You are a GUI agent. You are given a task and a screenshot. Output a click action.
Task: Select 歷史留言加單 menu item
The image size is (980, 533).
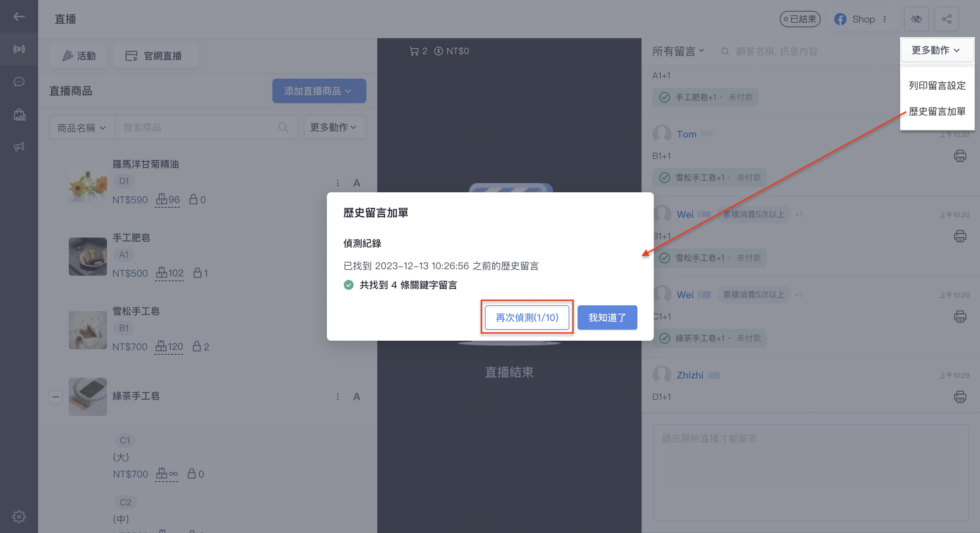pos(937,111)
